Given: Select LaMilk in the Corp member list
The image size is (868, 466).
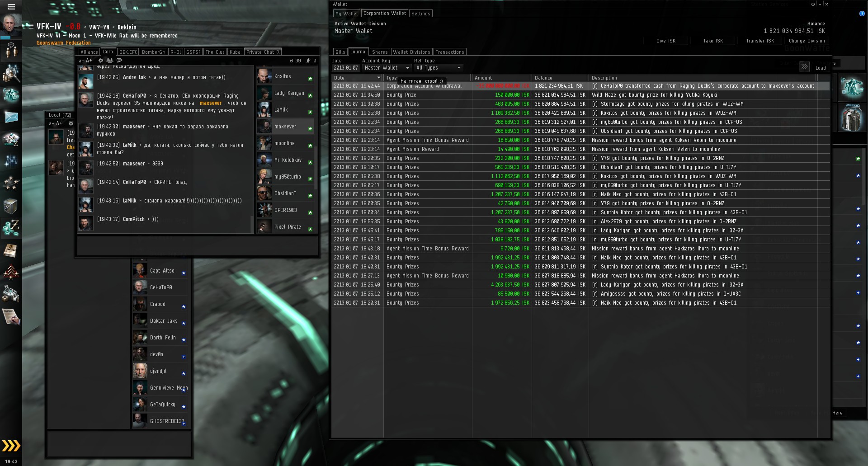Looking at the screenshot, I should [x=286, y=110].
